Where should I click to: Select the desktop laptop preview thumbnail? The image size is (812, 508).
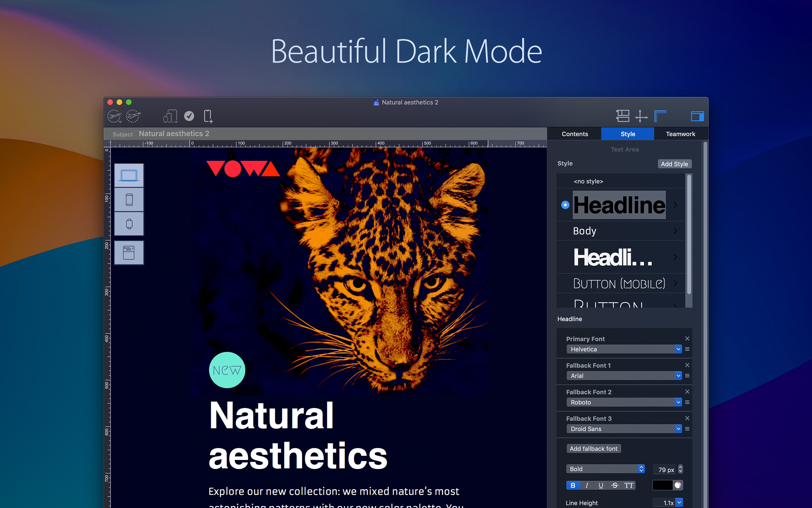pyautogui.click(x=129, y=175)
